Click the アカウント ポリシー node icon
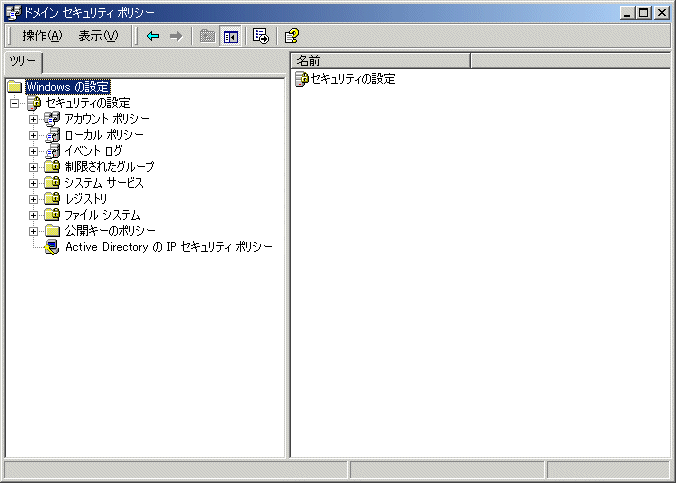 coord(52,119)
